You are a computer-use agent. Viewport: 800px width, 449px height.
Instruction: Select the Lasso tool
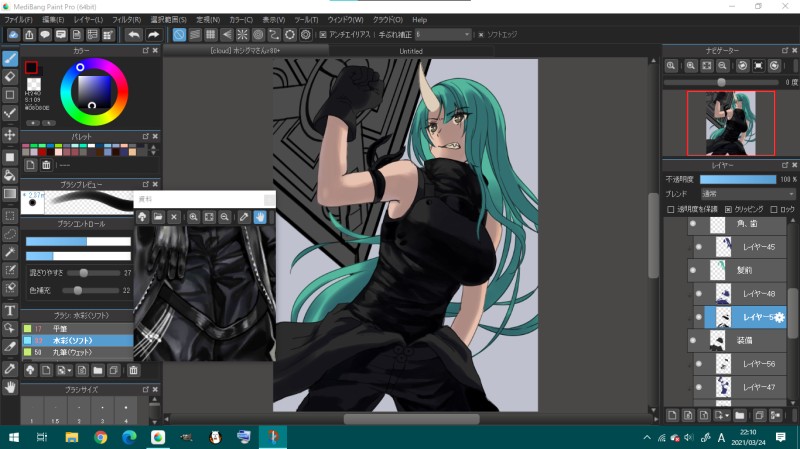click(x=10, y=234)
